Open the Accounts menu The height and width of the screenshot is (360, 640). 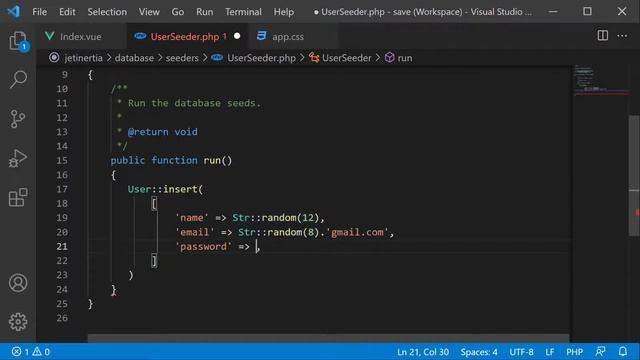pos(18,282)
